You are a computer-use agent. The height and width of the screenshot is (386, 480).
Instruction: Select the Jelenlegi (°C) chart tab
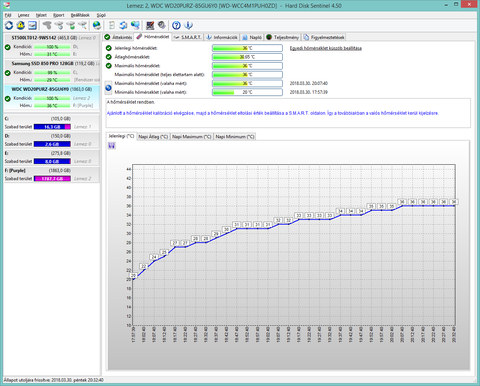pos(121,136)
